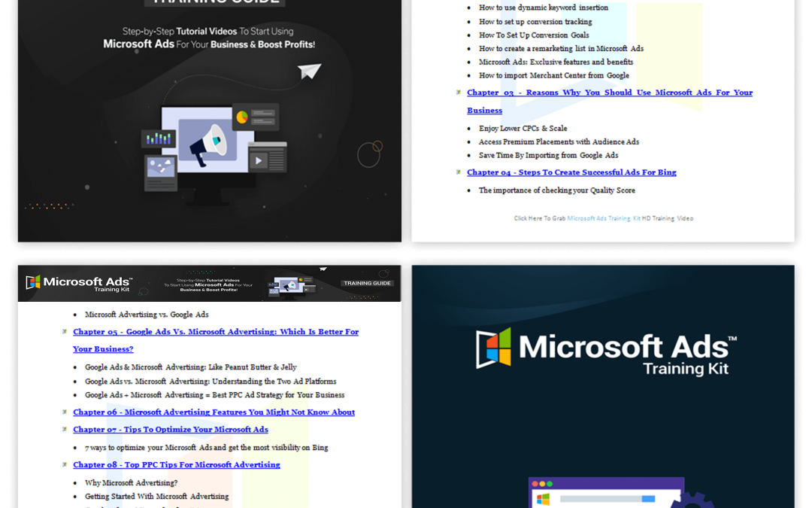Open the Chapter 03 Reasons Why link
The image size is (812, 508).
pos(610,101)
